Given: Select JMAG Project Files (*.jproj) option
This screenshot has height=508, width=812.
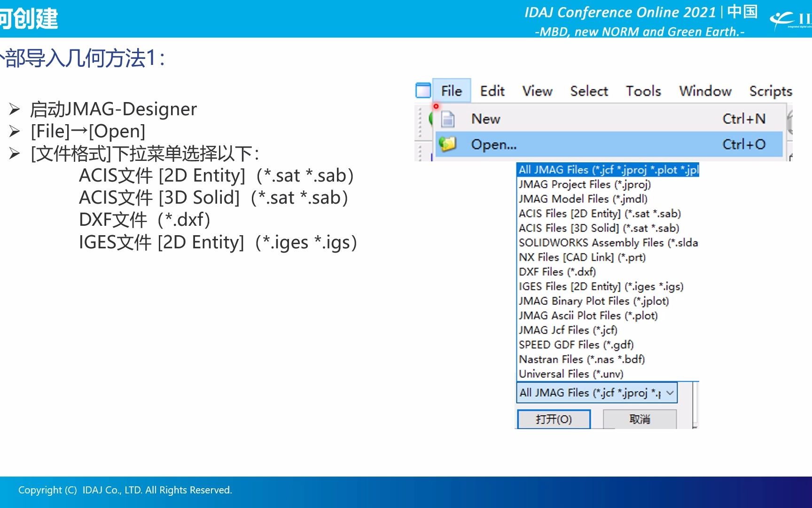Looking at the screenshot, I should [608, 184].
